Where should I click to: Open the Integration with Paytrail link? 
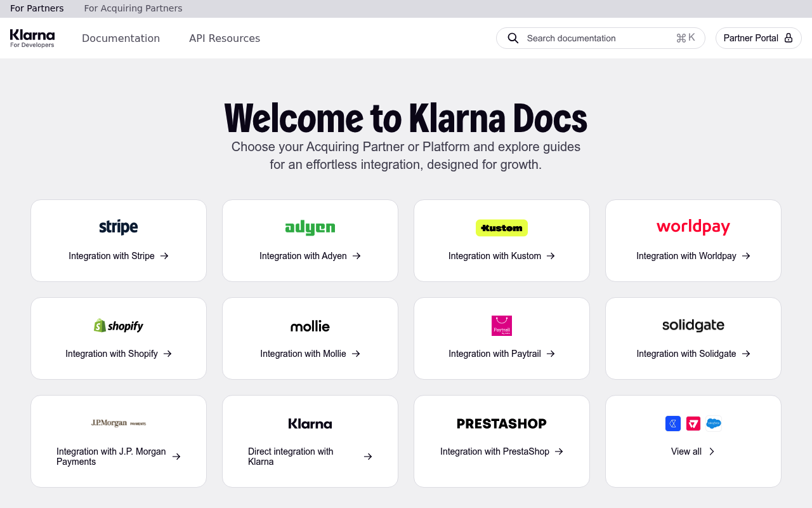pos(502,354)
